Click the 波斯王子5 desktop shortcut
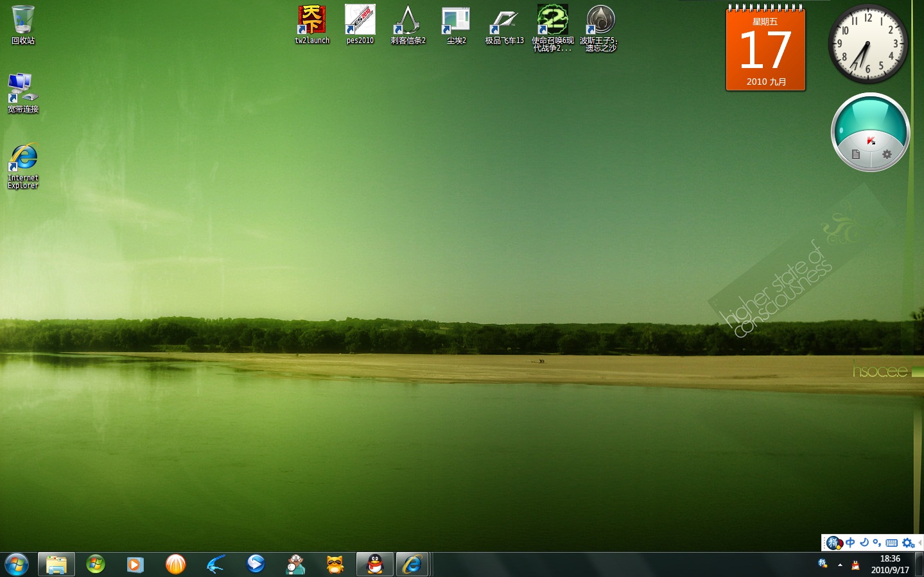 point(600,23)
